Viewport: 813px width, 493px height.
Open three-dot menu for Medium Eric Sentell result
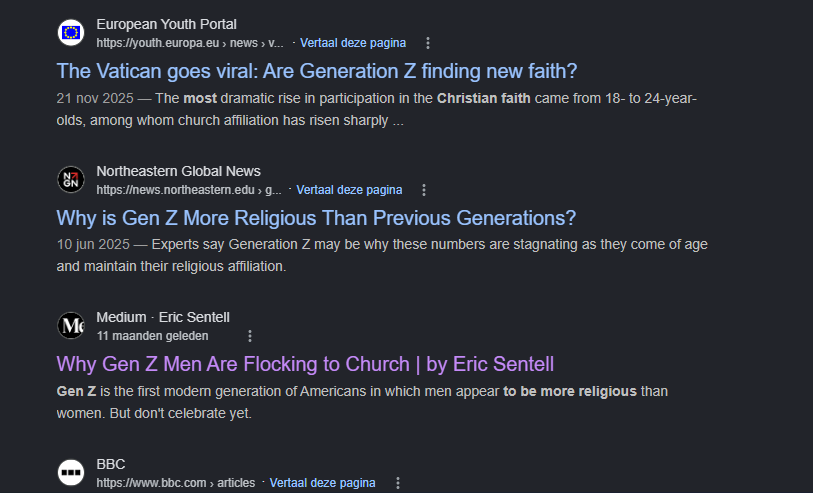pos(250,336)
